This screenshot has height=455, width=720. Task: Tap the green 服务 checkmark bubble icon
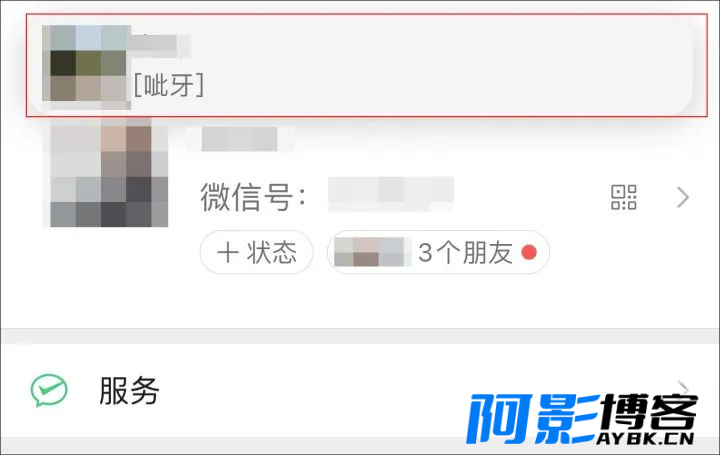[x=49, y=390]
